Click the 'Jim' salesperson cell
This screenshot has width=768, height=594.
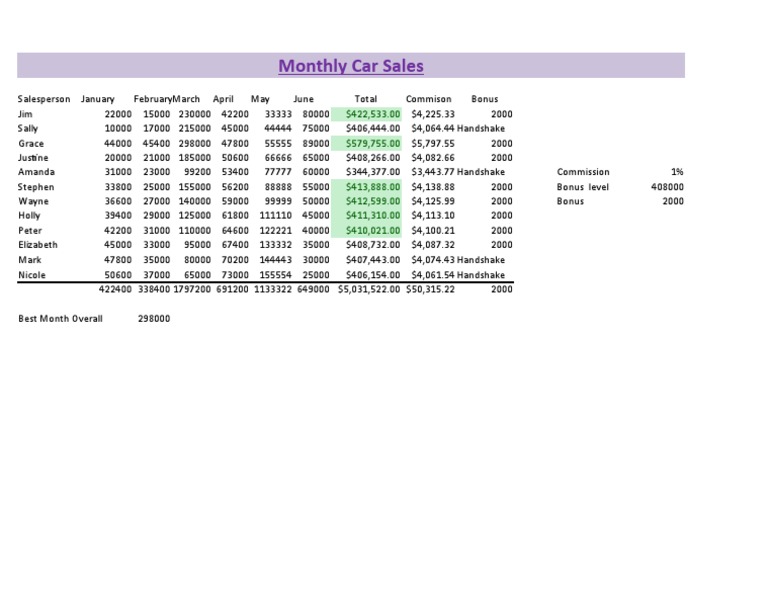point(25,114)
